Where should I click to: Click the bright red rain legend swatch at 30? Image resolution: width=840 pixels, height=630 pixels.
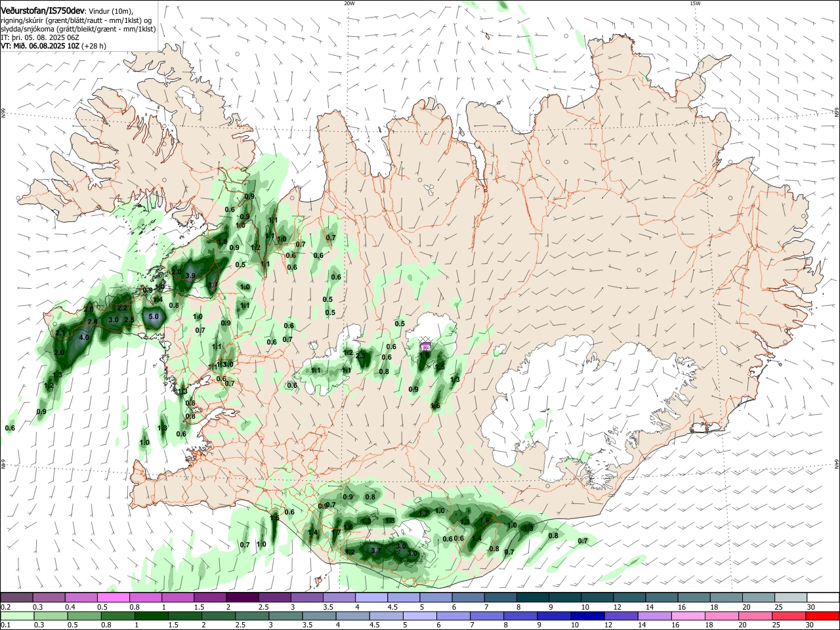point(822,616)
